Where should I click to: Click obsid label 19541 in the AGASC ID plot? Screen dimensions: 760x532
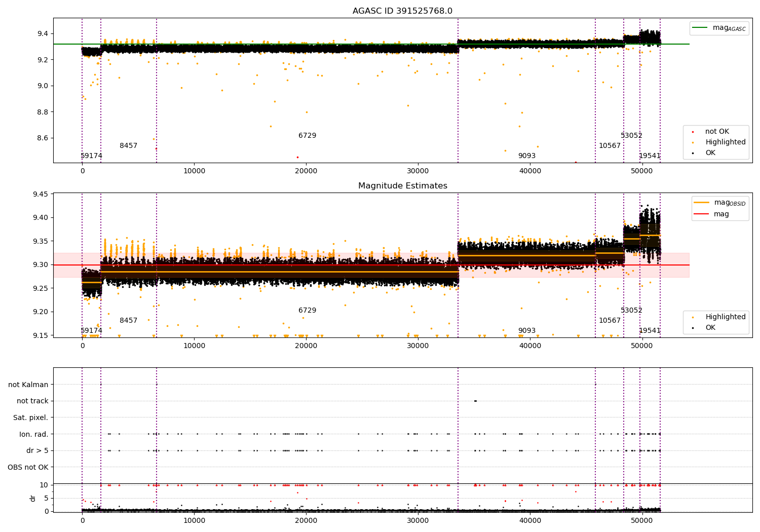pos(650,156)
